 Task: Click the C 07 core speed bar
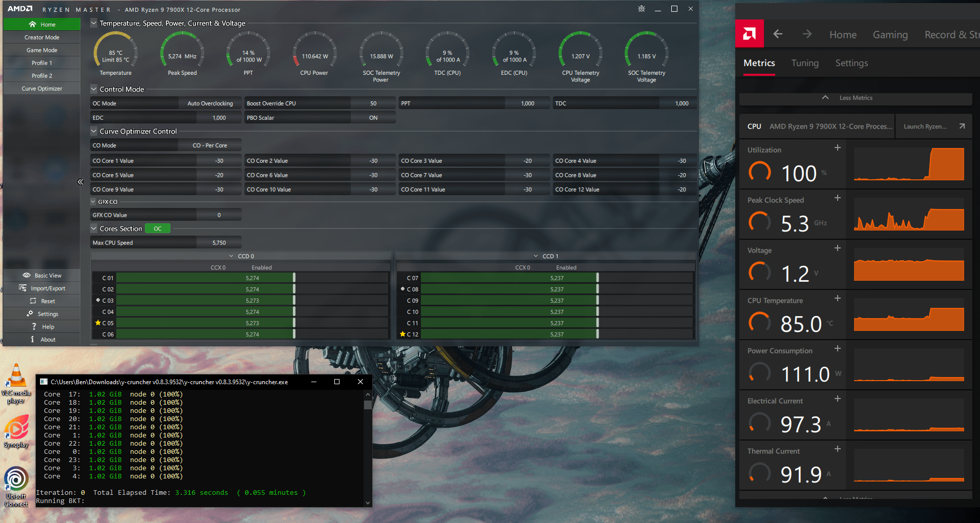(557, 278)
